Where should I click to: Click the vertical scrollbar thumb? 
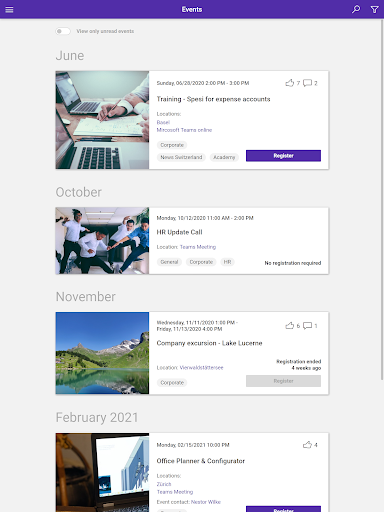point(382,199)
